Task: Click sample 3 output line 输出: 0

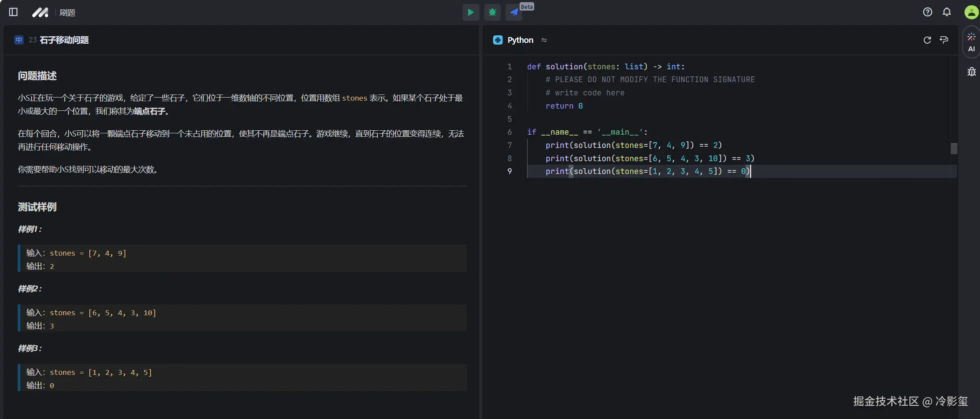Action: click(40, 385)
